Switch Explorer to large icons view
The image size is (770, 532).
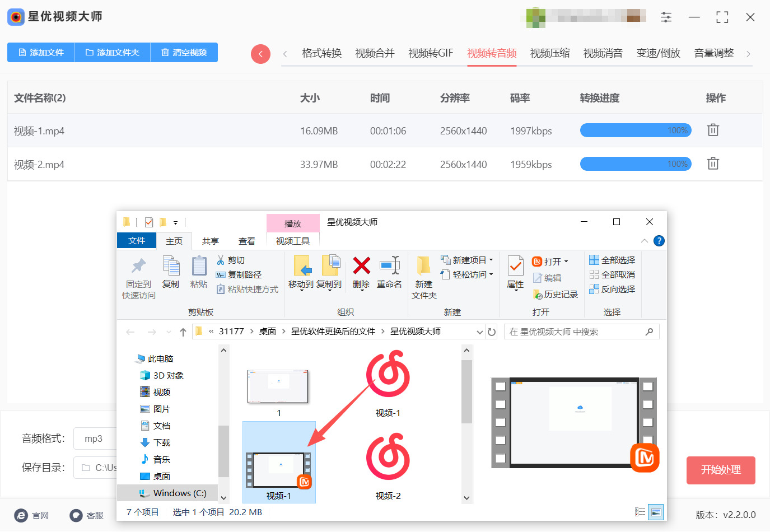point(656,512)
